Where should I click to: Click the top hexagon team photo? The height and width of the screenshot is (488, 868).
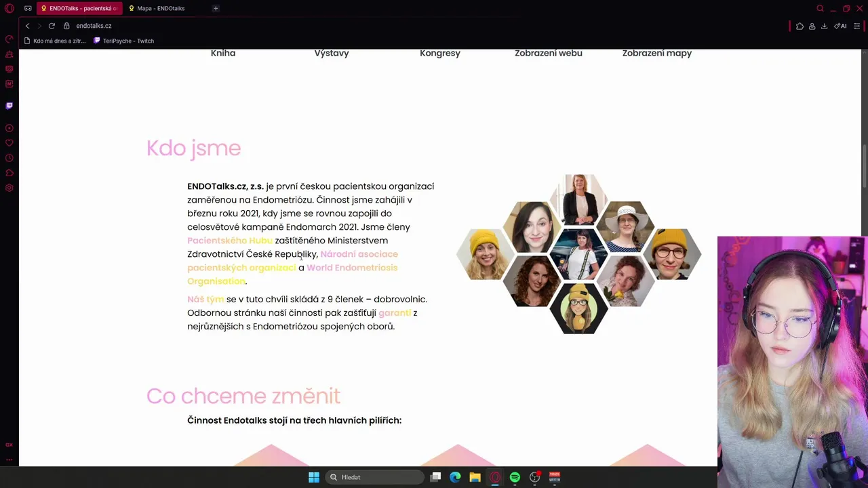pyautogui.click(x=579, y=200)
